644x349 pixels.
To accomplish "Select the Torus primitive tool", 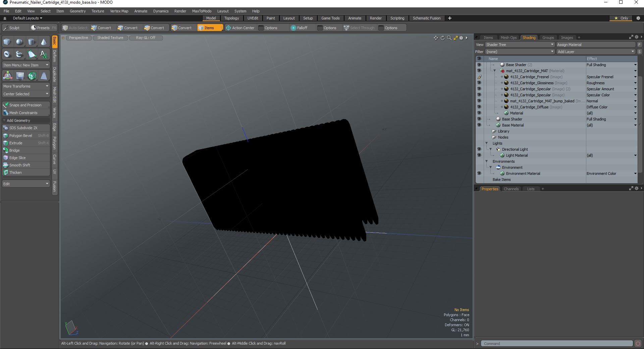I will (7, 54).
